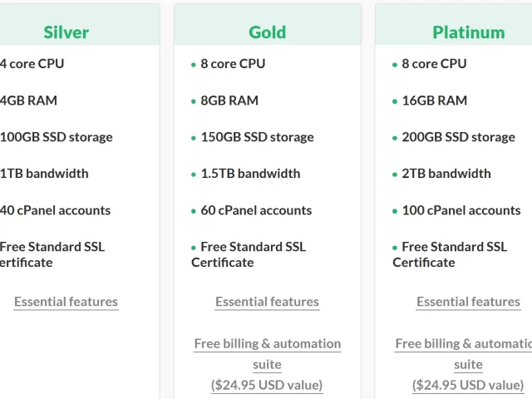Viewport: 532px width, 399px height.
Task: Open Essential features link under Platinum plan
Action: [x=469, y=302]
